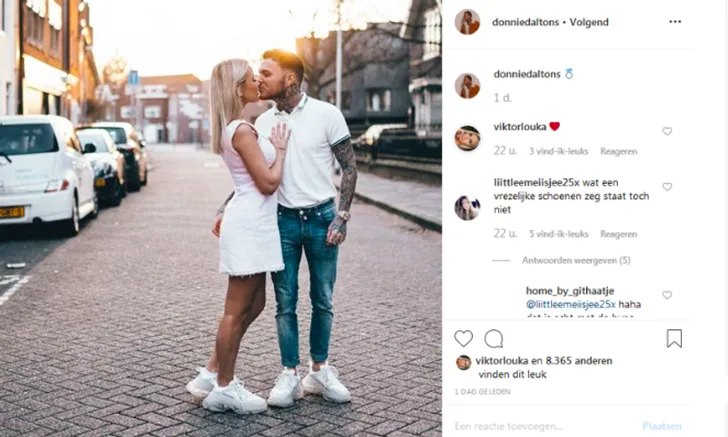Image resolution: width=728 pixels, height=437 pixels.
Task: Open @liittleemeiisjee25x mention link
Action: (571, 305)
